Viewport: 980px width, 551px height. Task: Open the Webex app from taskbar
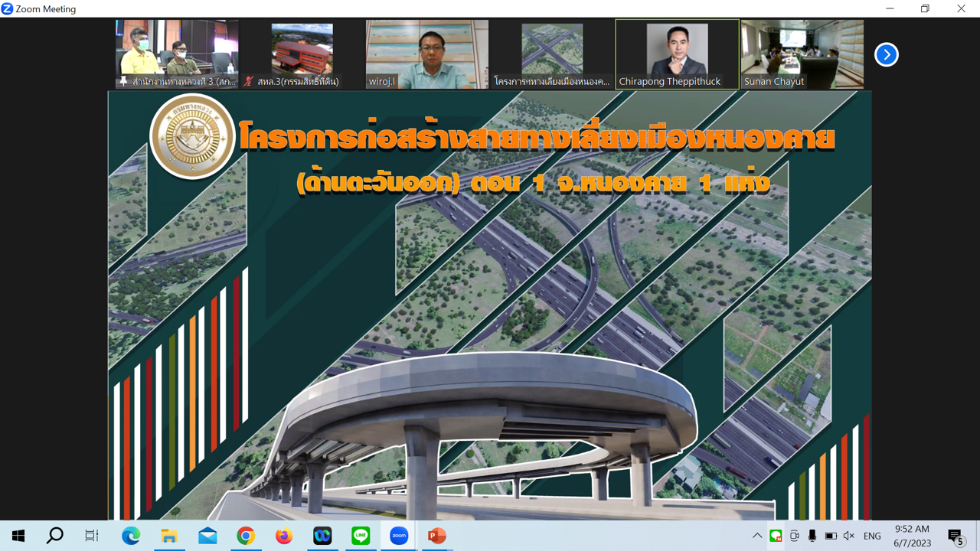click(322, 536)
